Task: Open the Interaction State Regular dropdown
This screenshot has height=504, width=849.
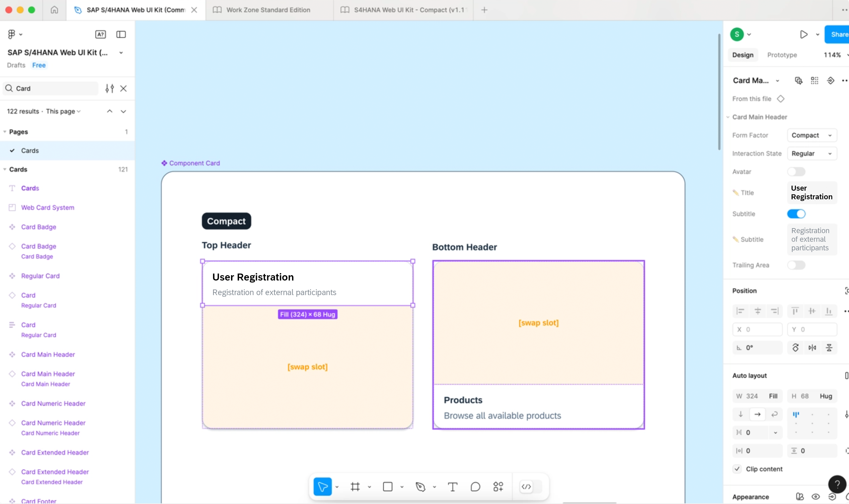Action: pos(811,154)
